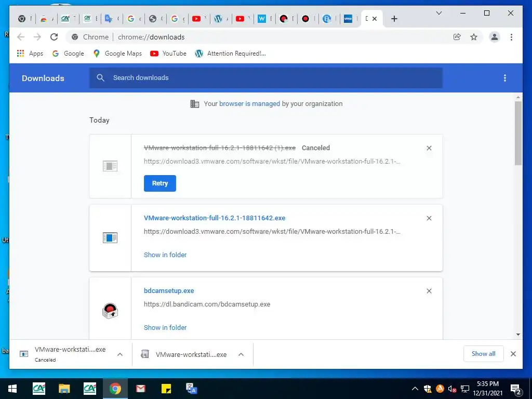
Task: Open File Explorer from taskbar
Action: [64, 389]
